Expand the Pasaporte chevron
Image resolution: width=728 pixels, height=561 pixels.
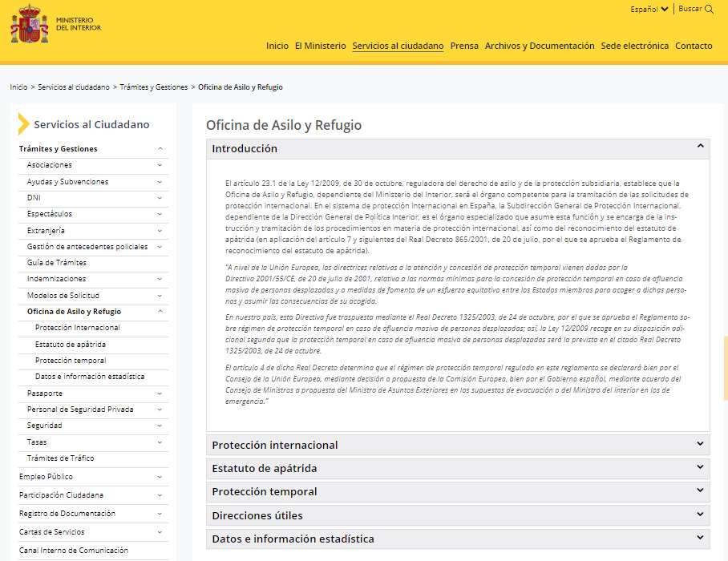[160, 394]
